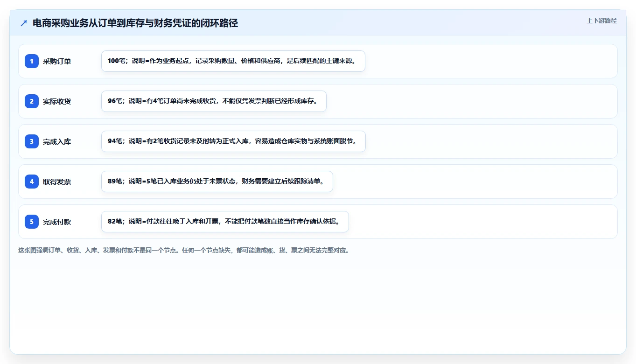Click the description box starting with 100笔
This screenshot has height=364, width=636.
point(233,61)
